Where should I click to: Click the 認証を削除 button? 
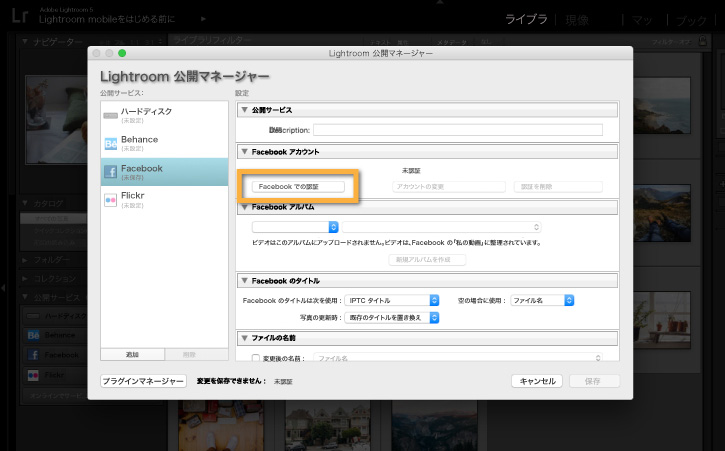pyautogui.click(x=558, y=186)
